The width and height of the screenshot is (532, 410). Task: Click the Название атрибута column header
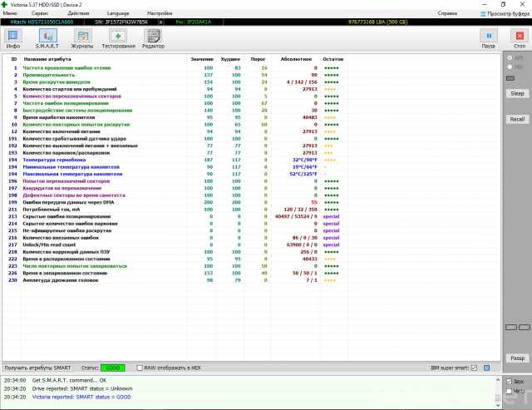(47, 59)
